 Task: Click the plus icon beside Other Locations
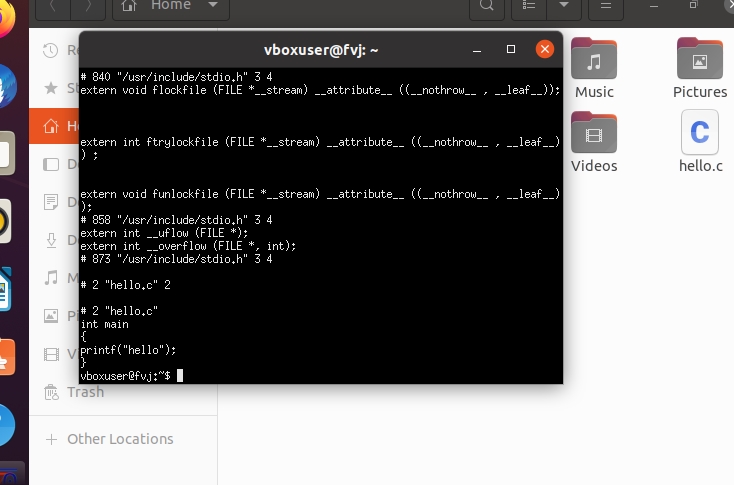(51, 439)
